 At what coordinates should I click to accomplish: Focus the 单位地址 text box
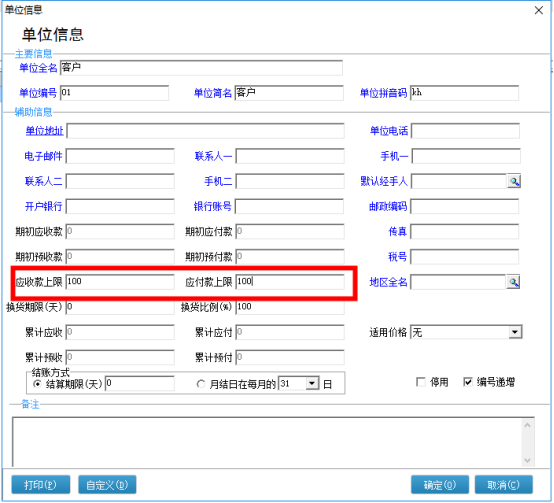pos(205,131)
